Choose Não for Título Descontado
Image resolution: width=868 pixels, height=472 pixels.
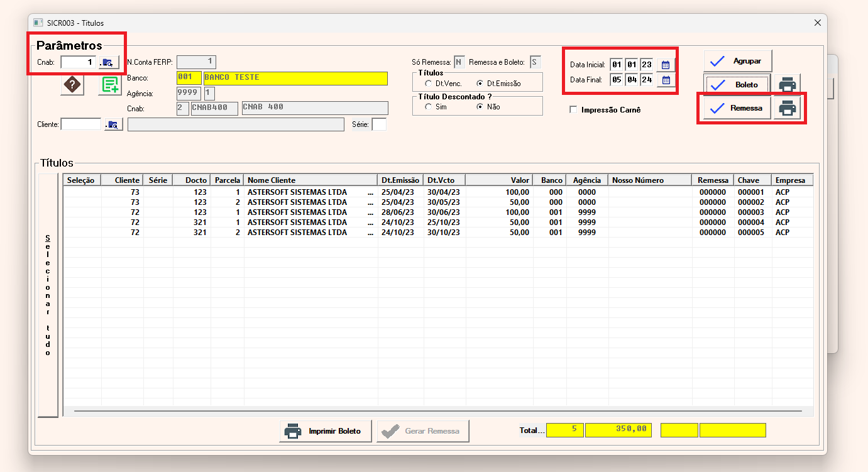tap(480, 107)
